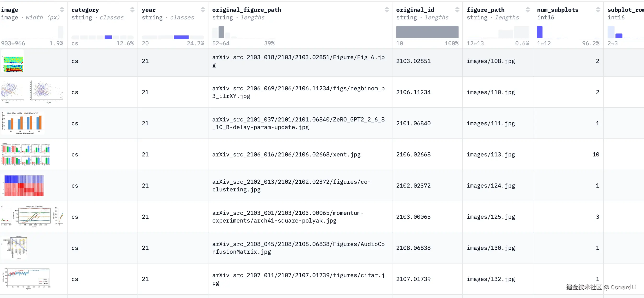Click the original_id column header label
Screen dimensions: 644x298
[x=415, y=10]
